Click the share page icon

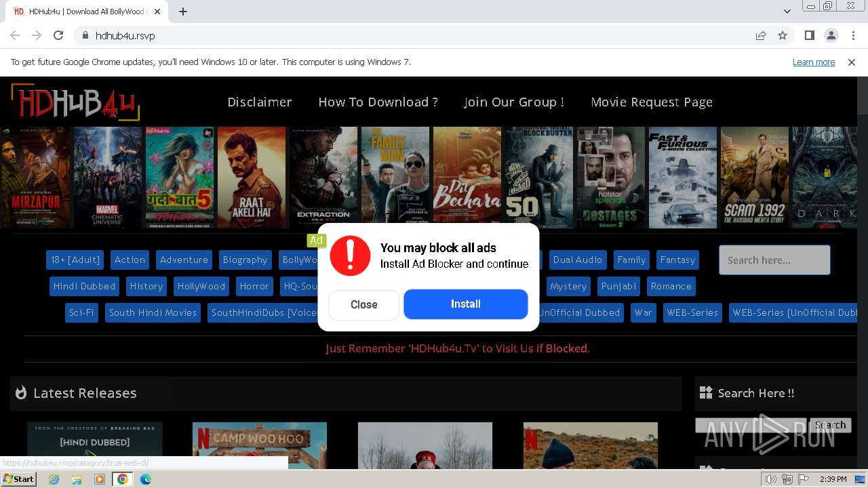tap(761, 35)
